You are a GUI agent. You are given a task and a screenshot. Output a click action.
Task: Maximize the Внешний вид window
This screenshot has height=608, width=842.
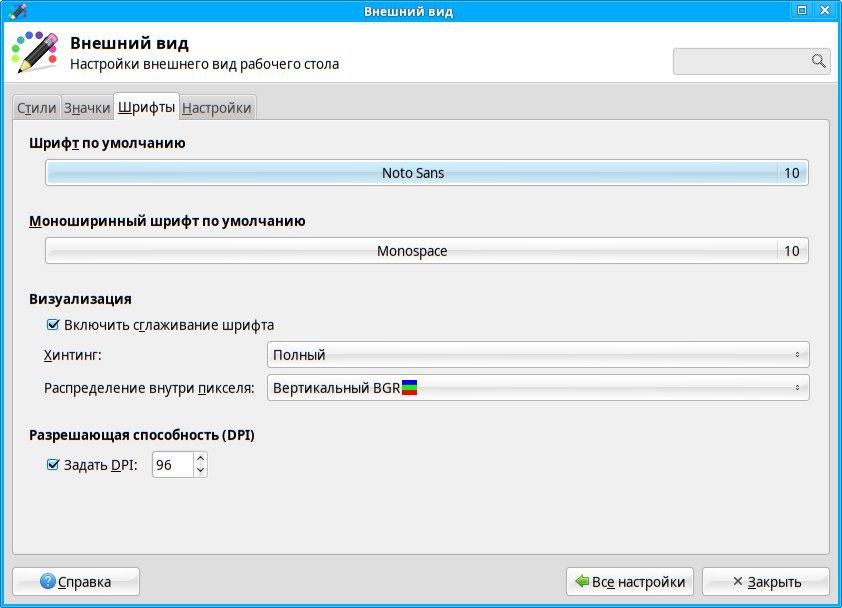pos(802,10)
